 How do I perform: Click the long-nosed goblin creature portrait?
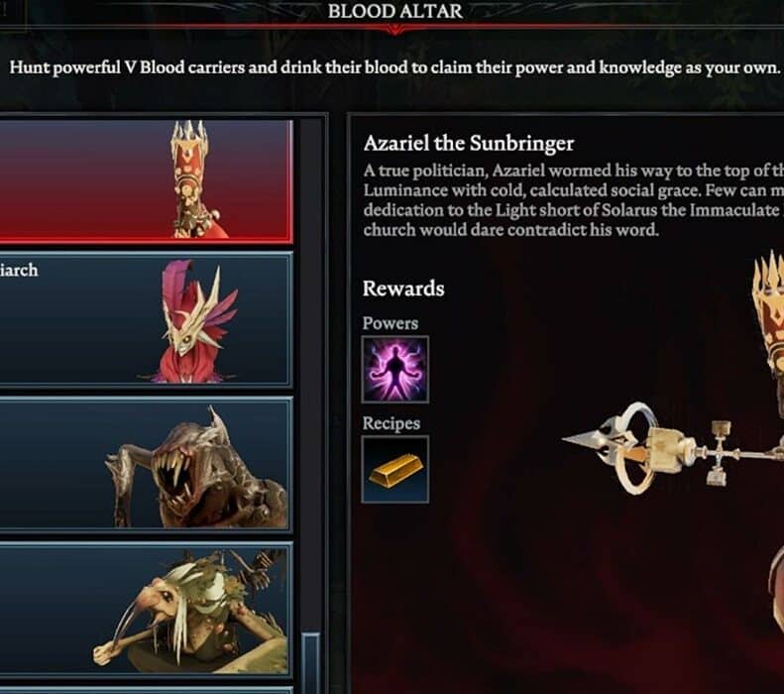[x=190, y=611]
